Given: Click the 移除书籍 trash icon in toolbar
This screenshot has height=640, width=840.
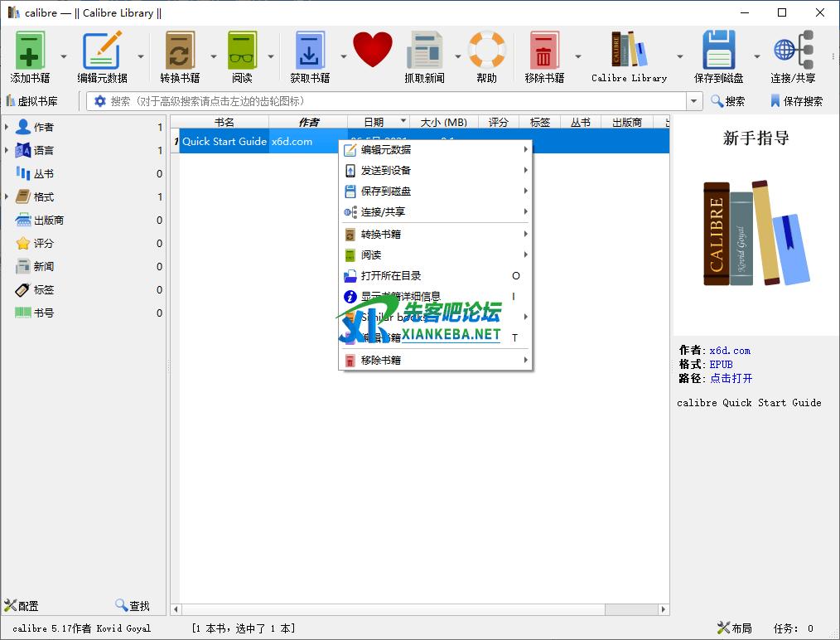Looking at the screenshot, I should pyautogui.click(x=544, y=51).
